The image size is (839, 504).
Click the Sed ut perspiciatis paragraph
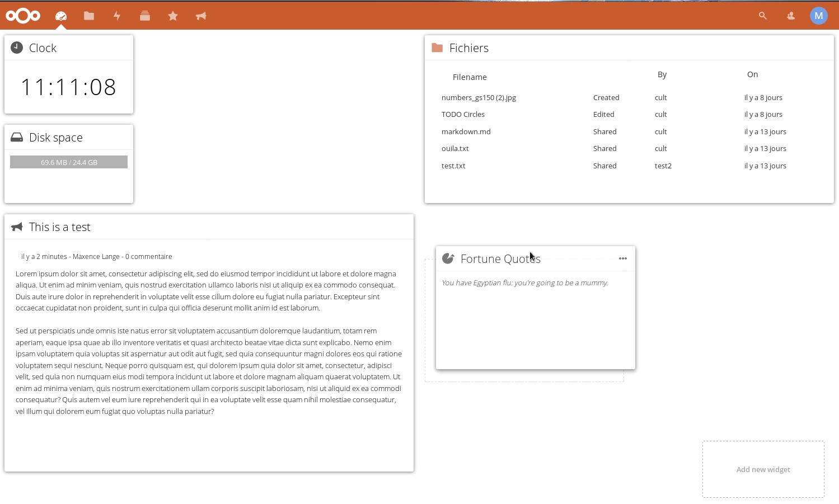point(209,371)
